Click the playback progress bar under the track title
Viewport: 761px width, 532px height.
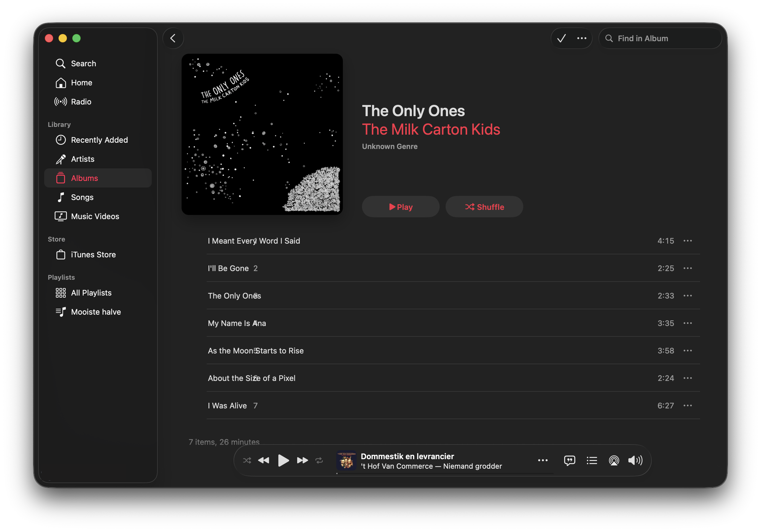click(x=444, y=473)
